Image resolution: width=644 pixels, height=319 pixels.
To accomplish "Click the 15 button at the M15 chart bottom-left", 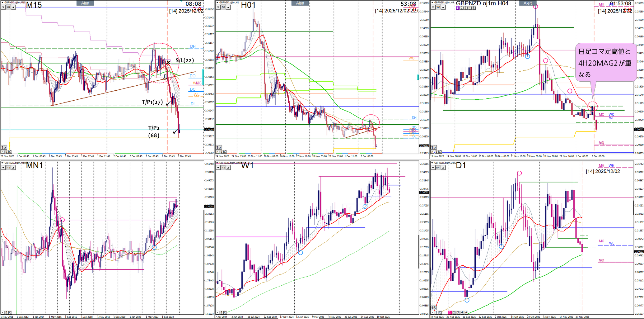I will tap(4, 147).
